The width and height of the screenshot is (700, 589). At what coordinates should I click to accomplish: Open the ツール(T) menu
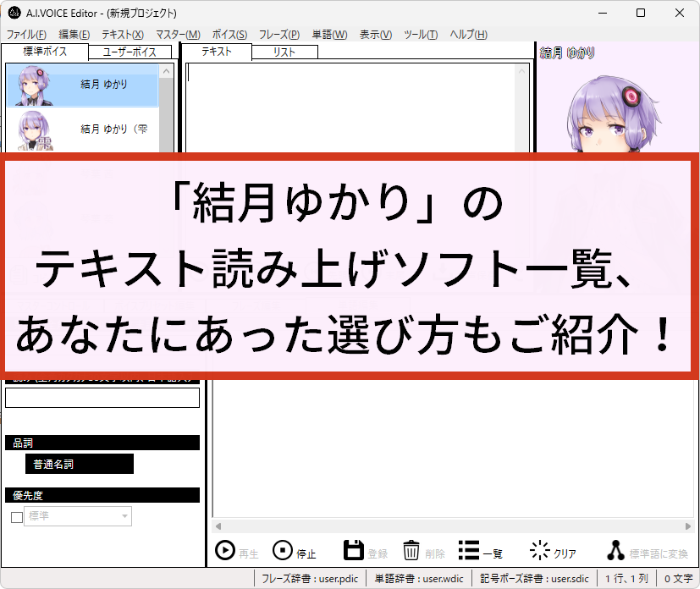pyautogui.click(x=421, y=35)
